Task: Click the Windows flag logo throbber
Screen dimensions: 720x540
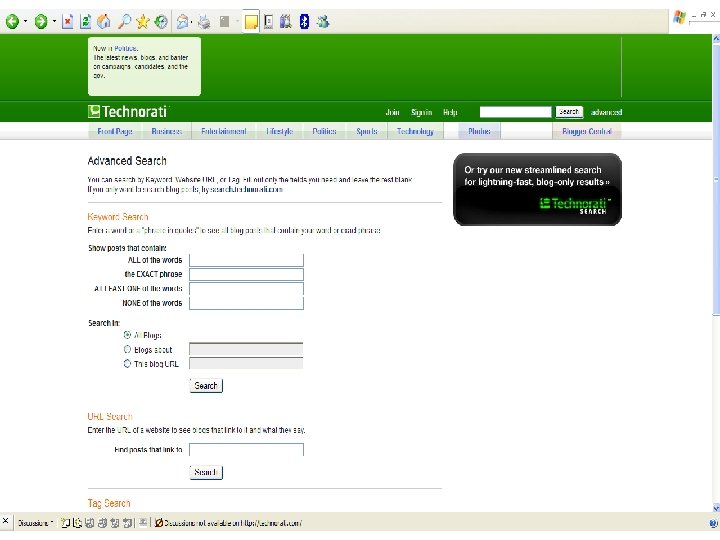Action: [679, 17]
